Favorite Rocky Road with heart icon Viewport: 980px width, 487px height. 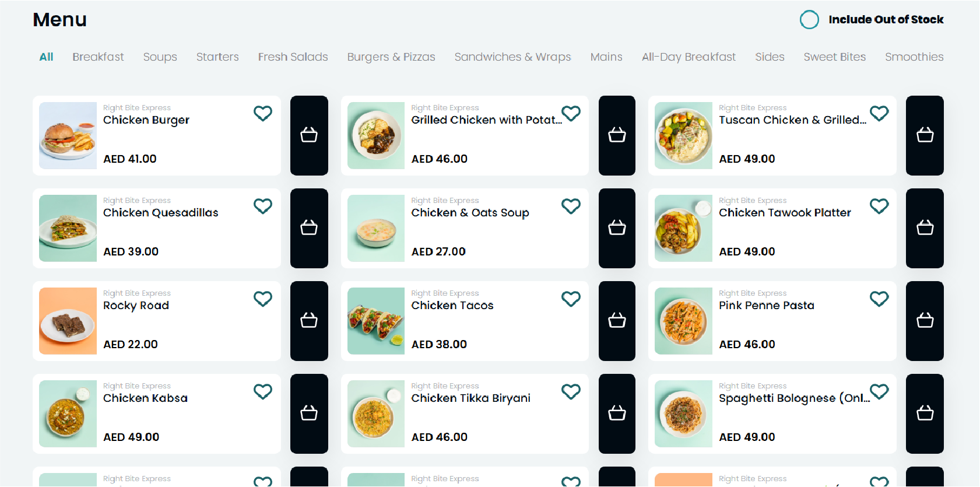[263, 299]
